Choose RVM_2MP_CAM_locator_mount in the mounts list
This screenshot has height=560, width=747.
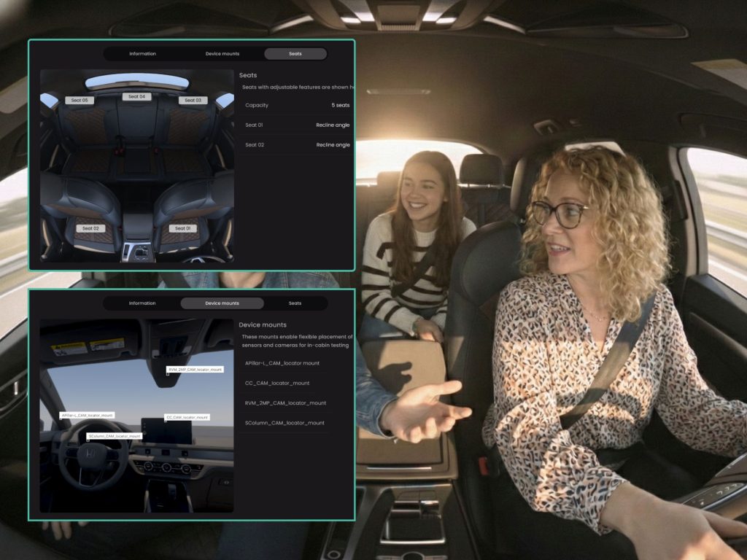[285, 403]
